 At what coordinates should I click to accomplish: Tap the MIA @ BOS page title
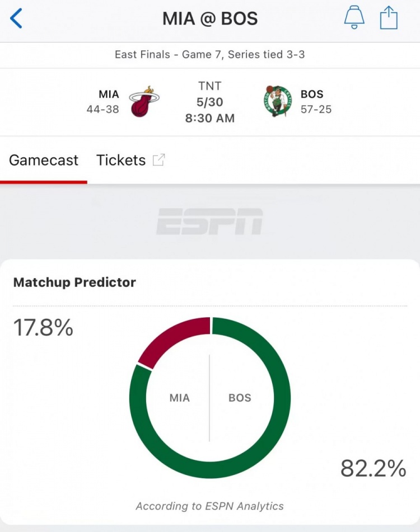tap(210, 18)
